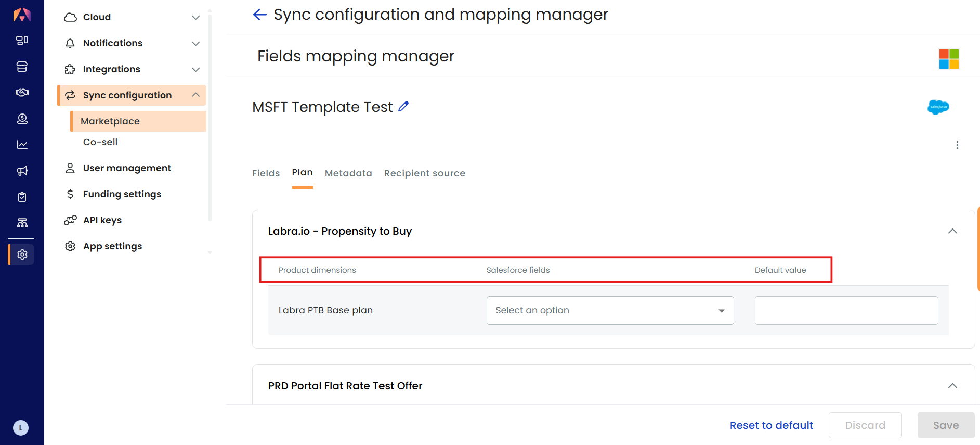Click the Microsoft logo icon

tap(949, 59)
